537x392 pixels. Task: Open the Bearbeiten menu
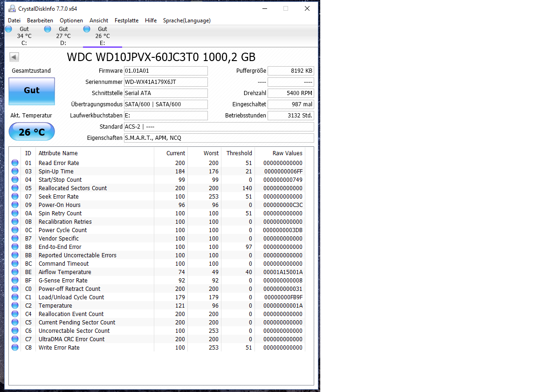40,21
